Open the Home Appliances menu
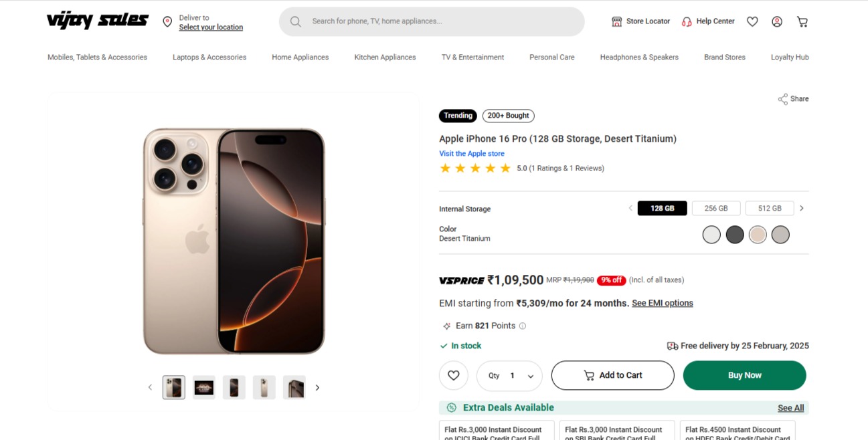Image resolution: width=868 pixels, height=440 pixels. (300, 58)
